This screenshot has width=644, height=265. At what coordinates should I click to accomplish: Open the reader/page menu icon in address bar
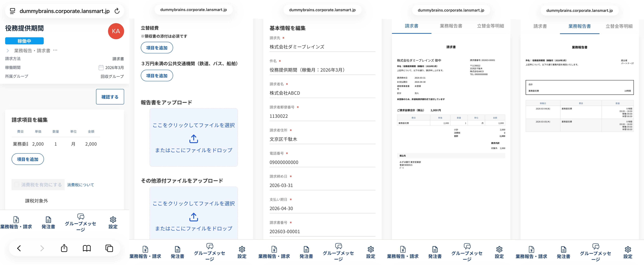point(13,11)
